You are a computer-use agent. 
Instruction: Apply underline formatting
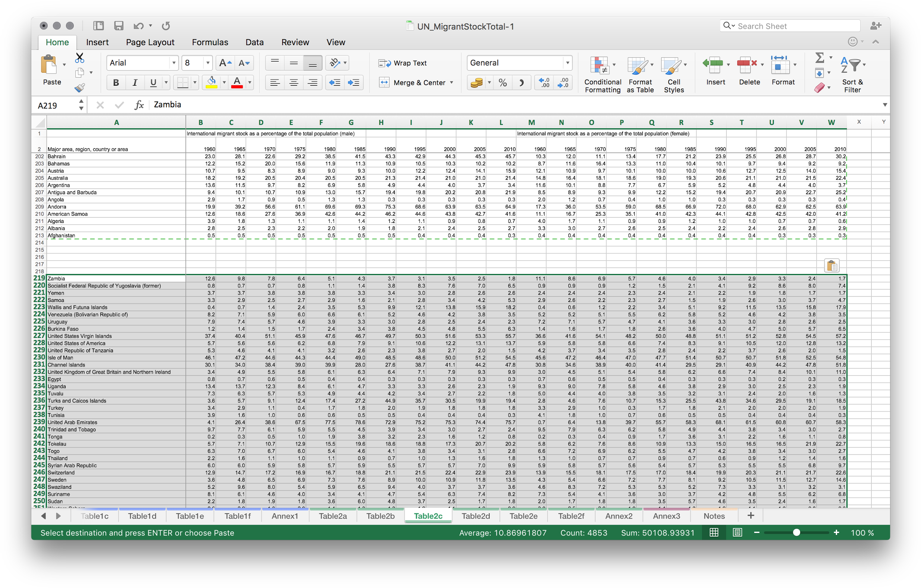click(x=153, y=82)
